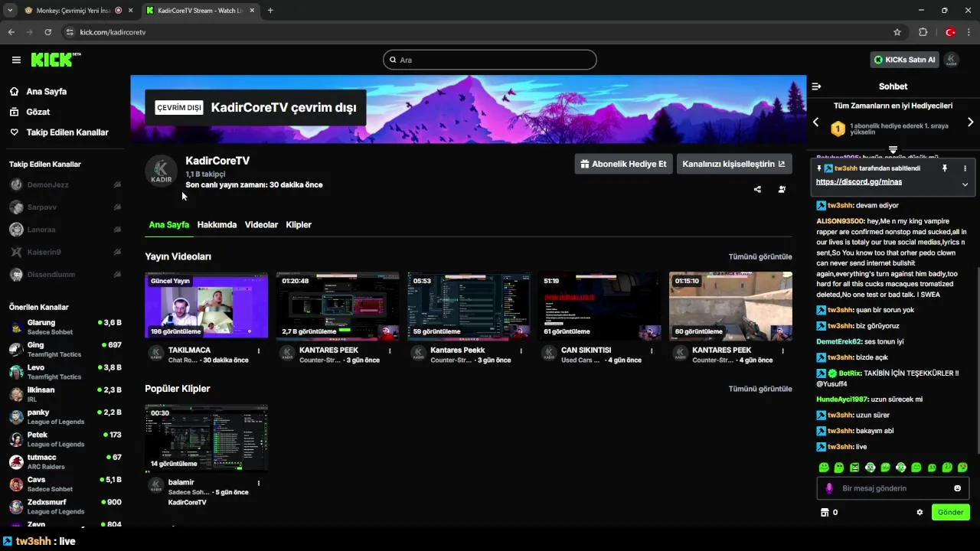Bookmark this page with star icon
The image size is (980, 551).
(897, 32)
